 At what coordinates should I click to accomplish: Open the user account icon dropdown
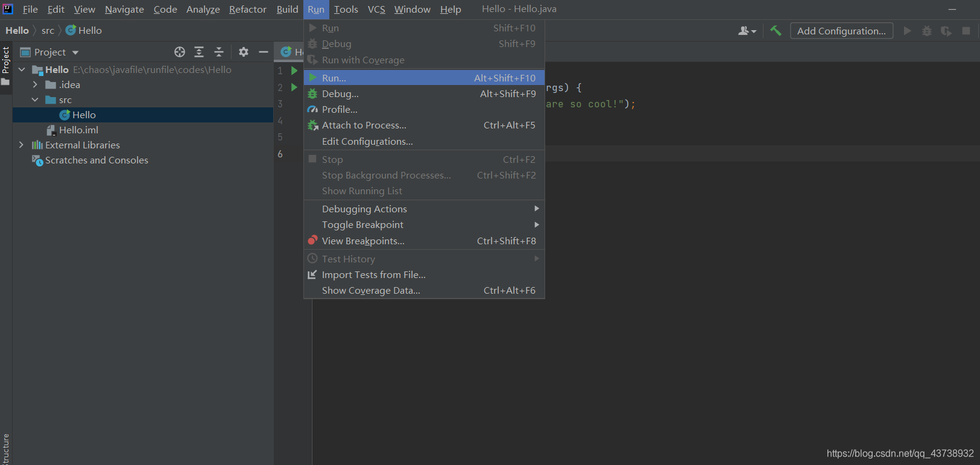click(747, 31)
